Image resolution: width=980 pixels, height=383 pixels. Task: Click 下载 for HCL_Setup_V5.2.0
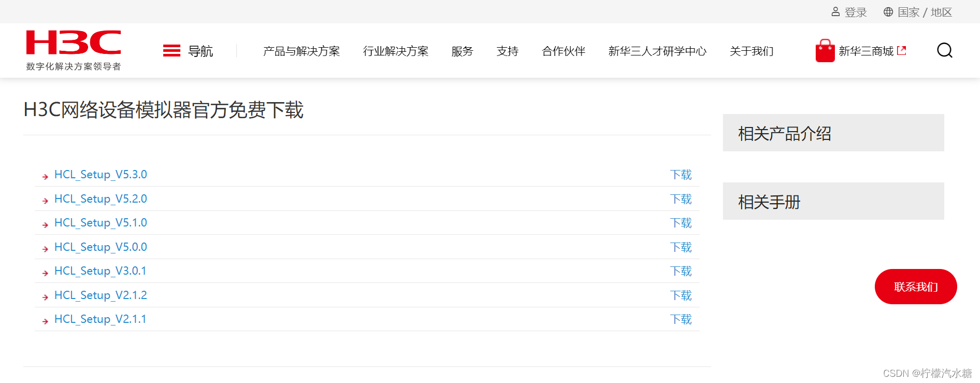click(681, 199)
